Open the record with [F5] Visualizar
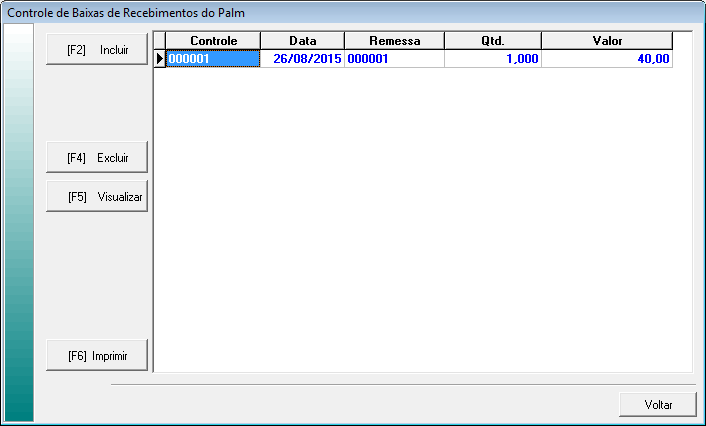The image size is (706, 426). pyautogui.click(x=97, y=197)
